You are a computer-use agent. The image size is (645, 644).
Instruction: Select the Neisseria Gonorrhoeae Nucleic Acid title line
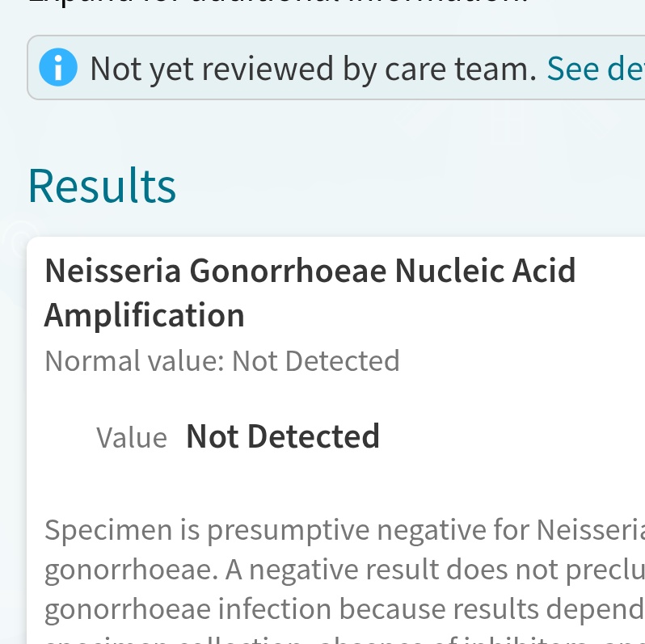click(x=310, y=271)
